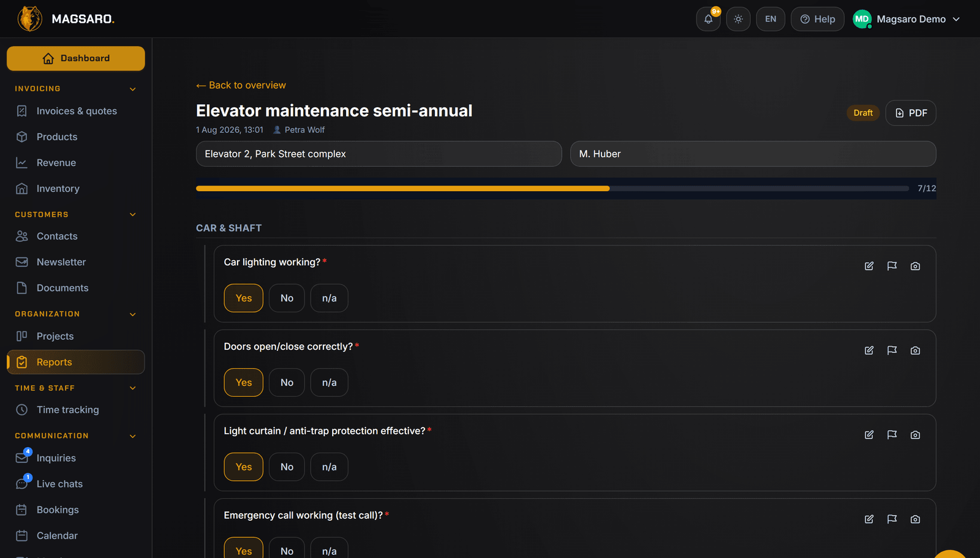This screenshot has width=980, height=558.
Task: Select Yes for Car lighting working
Action: point(244,298)
